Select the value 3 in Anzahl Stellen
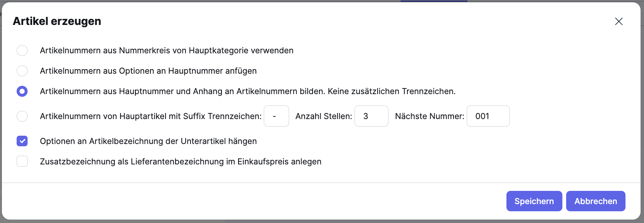 (371, 116)
